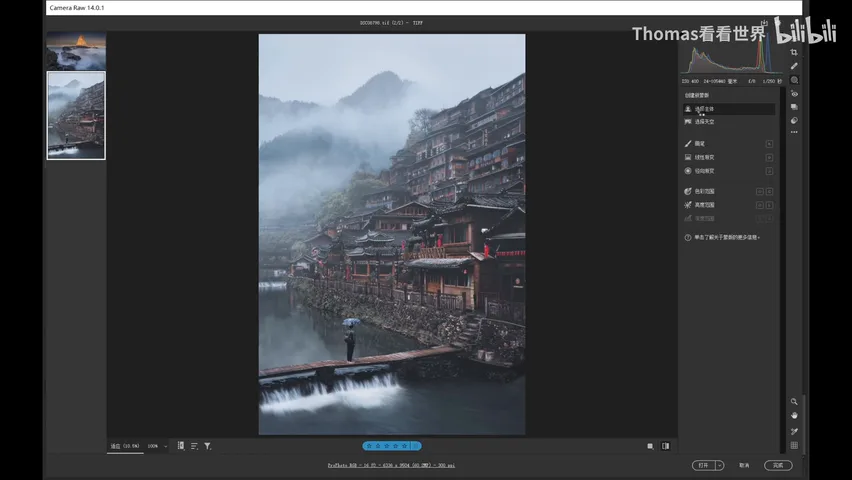Toggle before/after comparison view icon
Screen dimensions: 852x480
pos(666,446)
